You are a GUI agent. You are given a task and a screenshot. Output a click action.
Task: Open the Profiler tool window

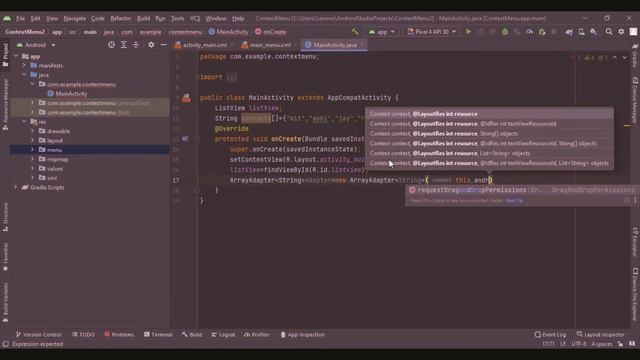click(257, 335)
